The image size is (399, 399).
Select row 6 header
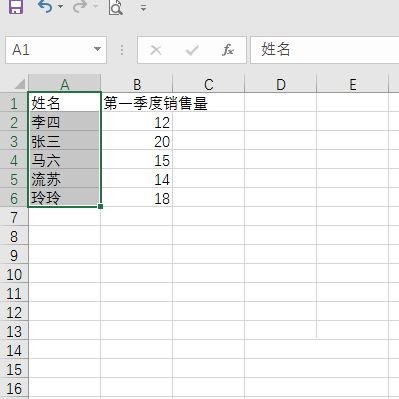[x=14, y=198]
